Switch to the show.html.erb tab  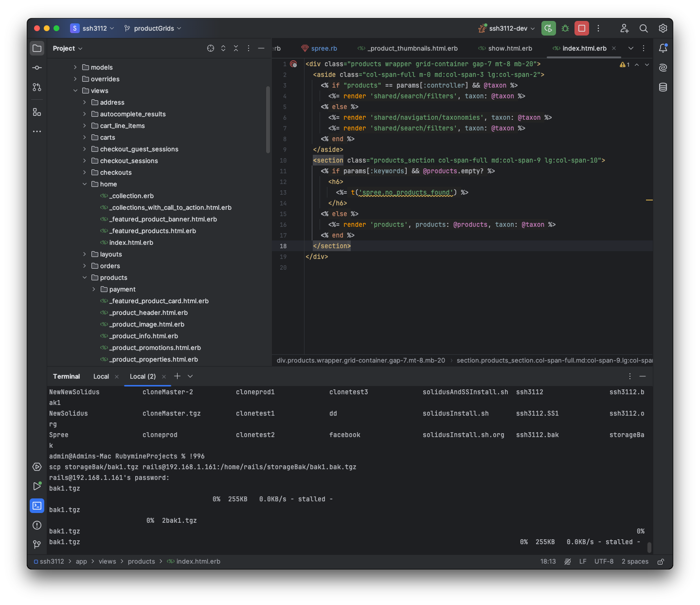click(509, 48)
